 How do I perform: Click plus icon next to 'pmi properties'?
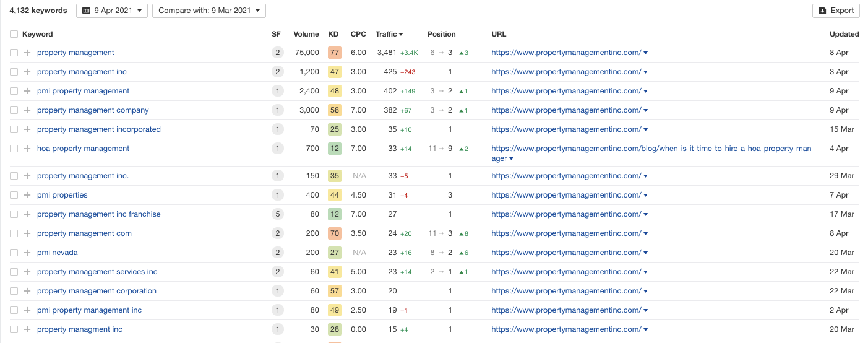(27, 195)
